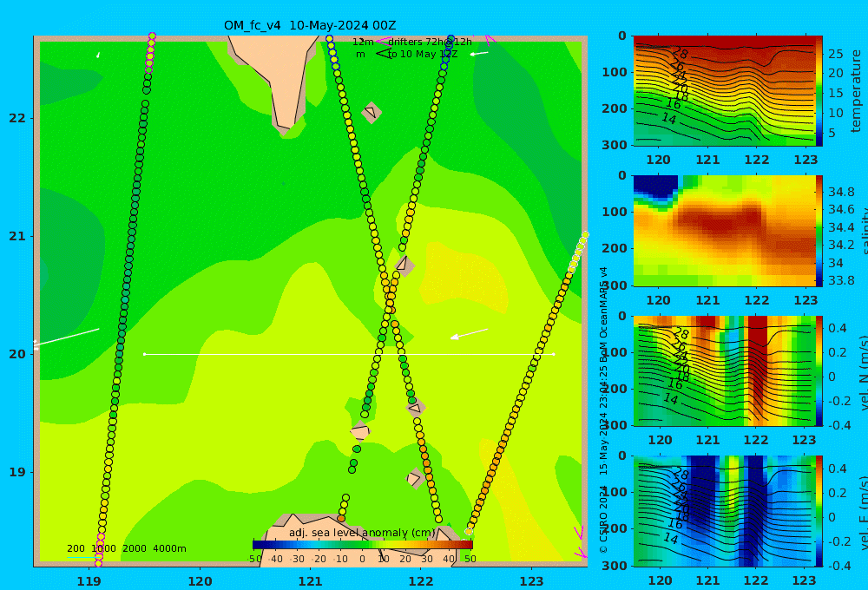Click the vertical "temperature" axis label
This screenshot has width=868, height=590.
pos(856,91)
